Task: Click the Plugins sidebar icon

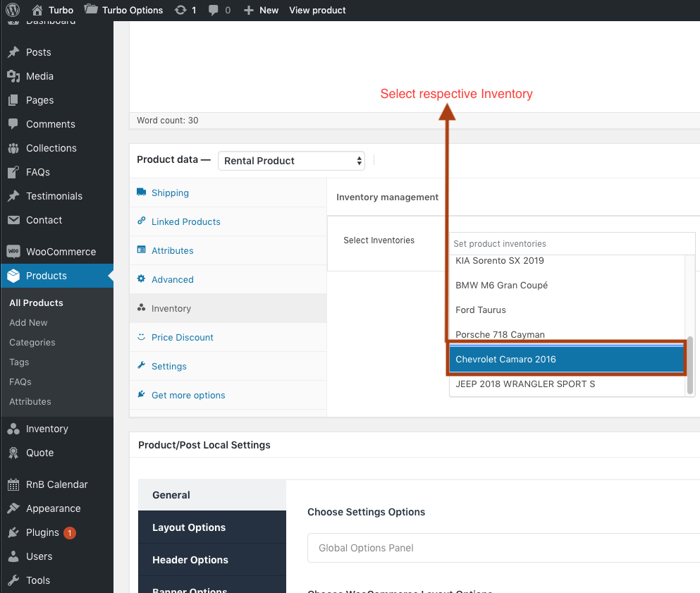Action: point(13,532)
